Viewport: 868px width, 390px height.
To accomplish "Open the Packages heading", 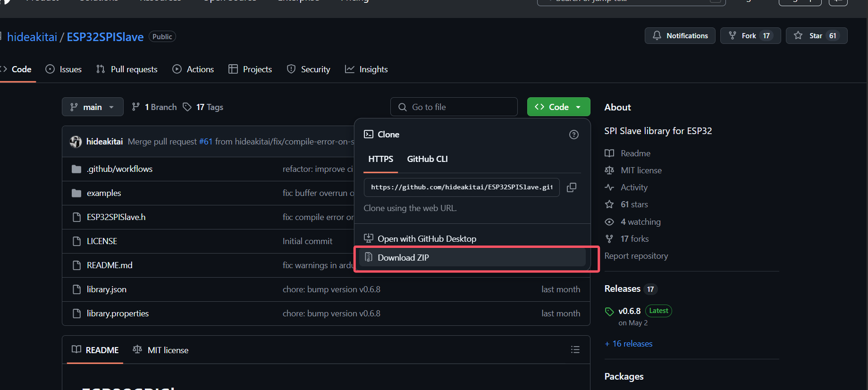I will [x=624, y=376].
